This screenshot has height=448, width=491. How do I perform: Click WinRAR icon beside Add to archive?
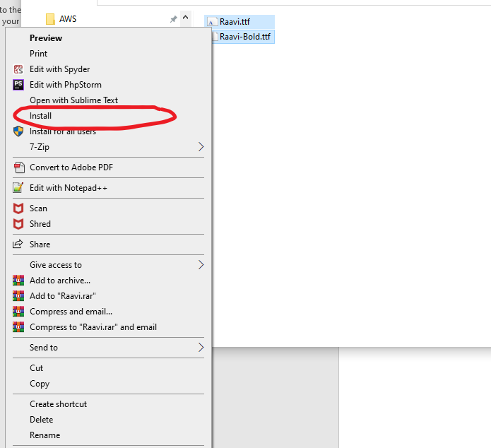pyautogui.click(x=18, y=281)
